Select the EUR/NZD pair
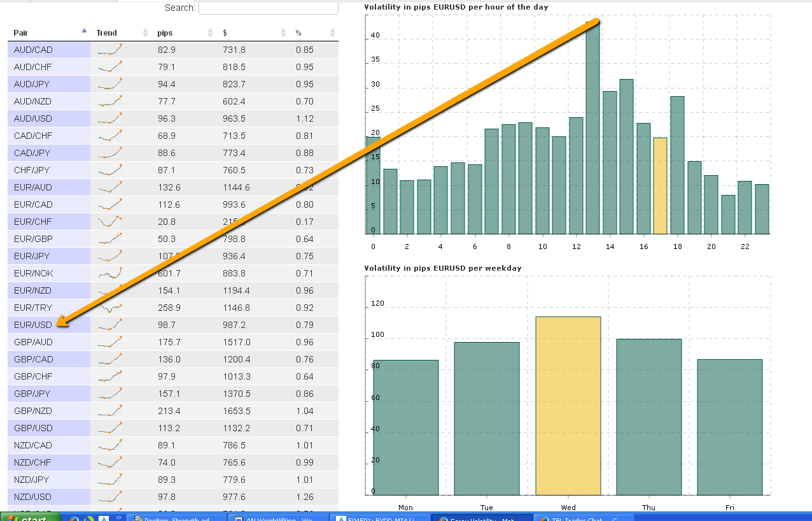812x521 pixels. click(33, 290)
